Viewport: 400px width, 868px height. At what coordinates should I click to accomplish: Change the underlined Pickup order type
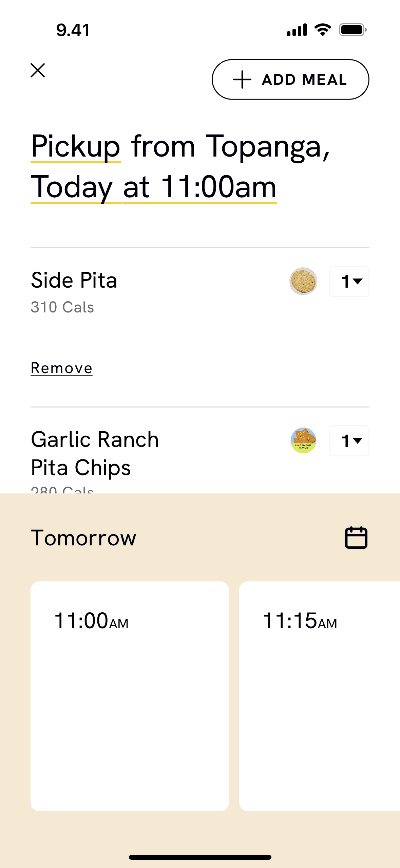(76, 147)
